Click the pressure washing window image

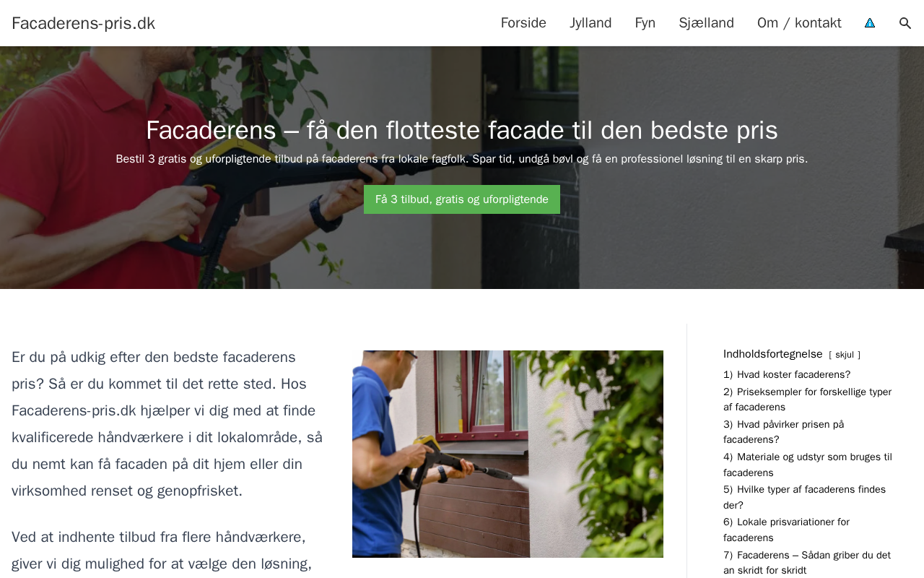point(507,454)
